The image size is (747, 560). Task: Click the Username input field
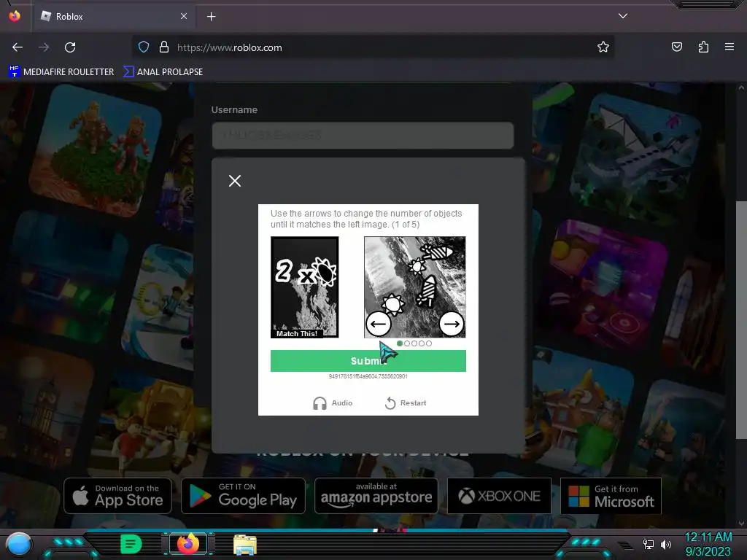pyautogui.click(x=363, y=135)
